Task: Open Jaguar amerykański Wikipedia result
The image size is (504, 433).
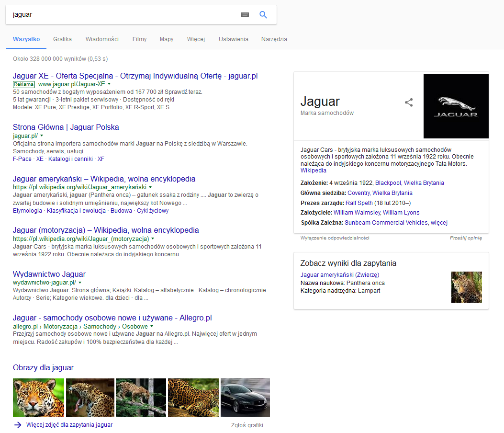Action: (104, 179)
